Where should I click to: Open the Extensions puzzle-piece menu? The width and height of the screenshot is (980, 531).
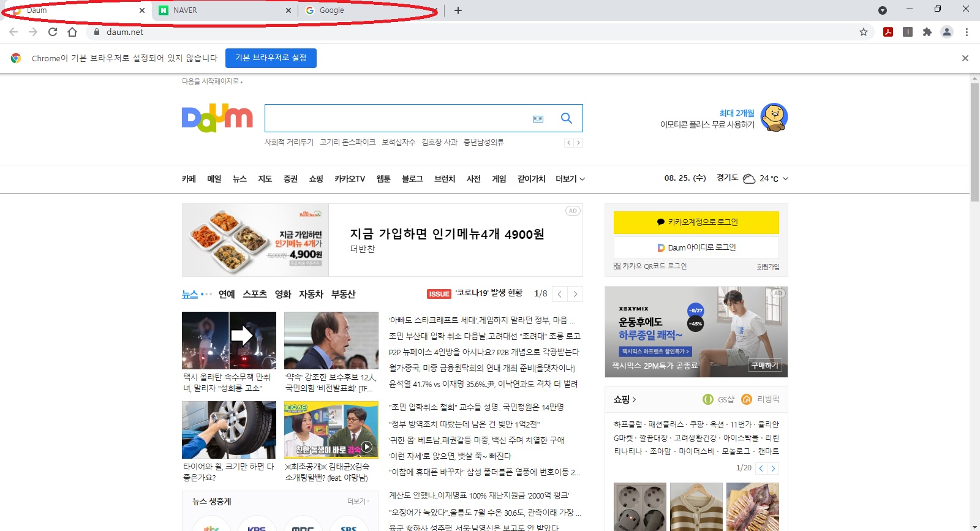pos(927,32)
